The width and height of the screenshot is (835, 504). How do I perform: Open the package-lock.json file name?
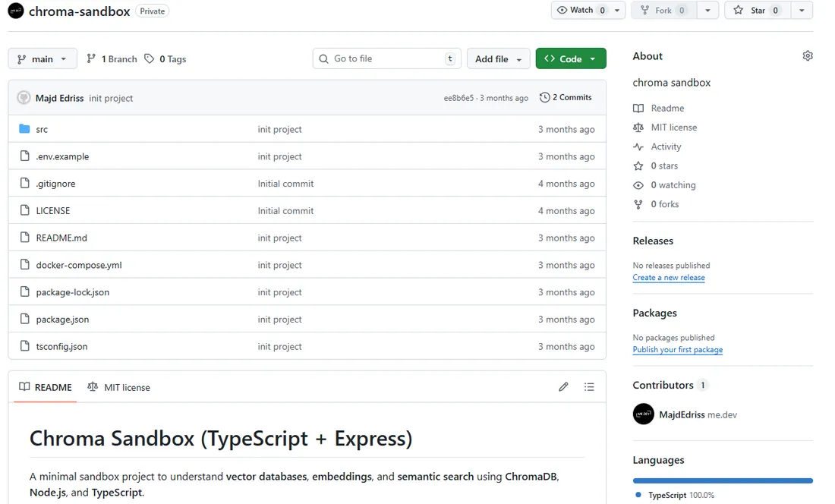tap(72, 292)
